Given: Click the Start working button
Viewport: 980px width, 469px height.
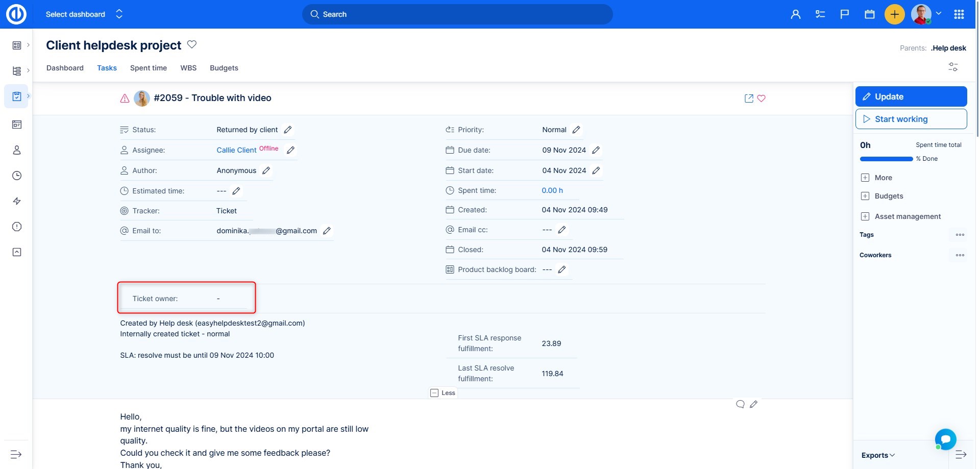Looking at the screenshot, I should click(911, 119).
